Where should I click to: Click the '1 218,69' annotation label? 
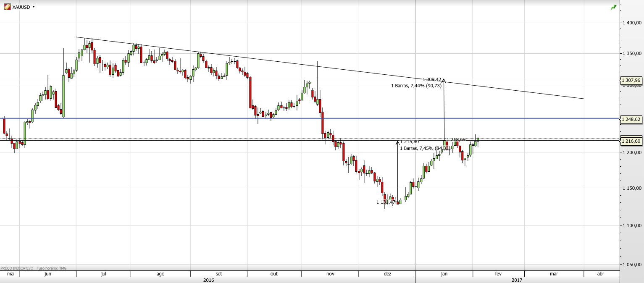pos(456,139)
